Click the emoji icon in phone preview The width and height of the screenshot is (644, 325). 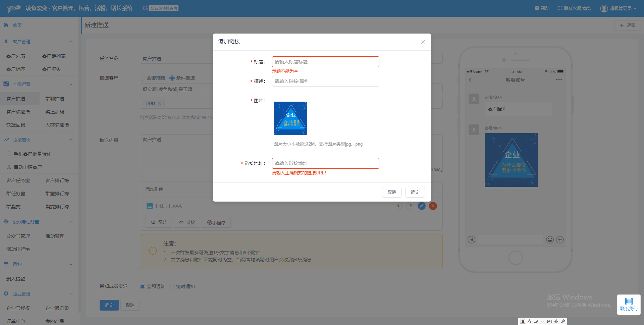pyautogui.click(x=550, y=239)
